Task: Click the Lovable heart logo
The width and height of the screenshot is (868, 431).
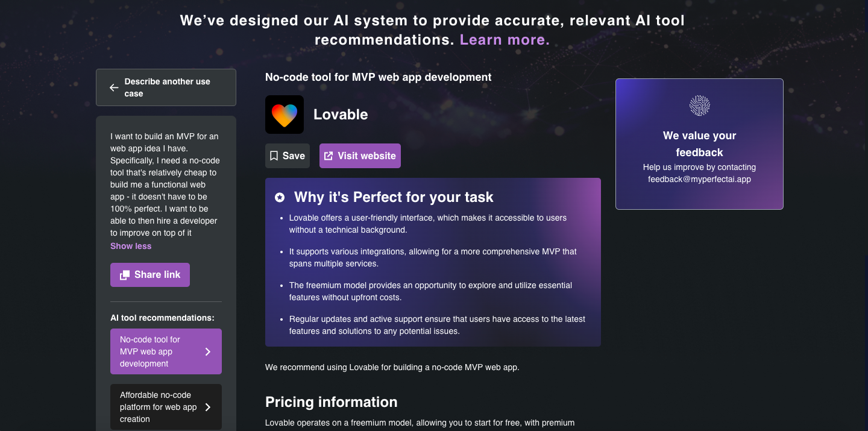Action: (285, 115)
